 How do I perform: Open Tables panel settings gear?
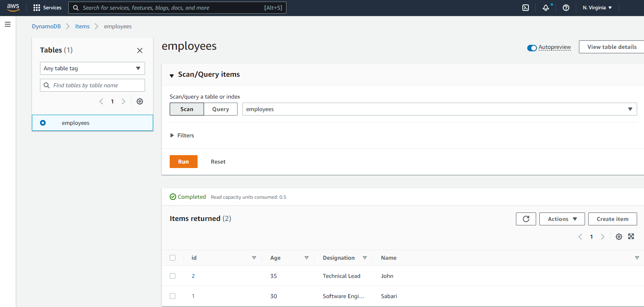tap(140, 101)
